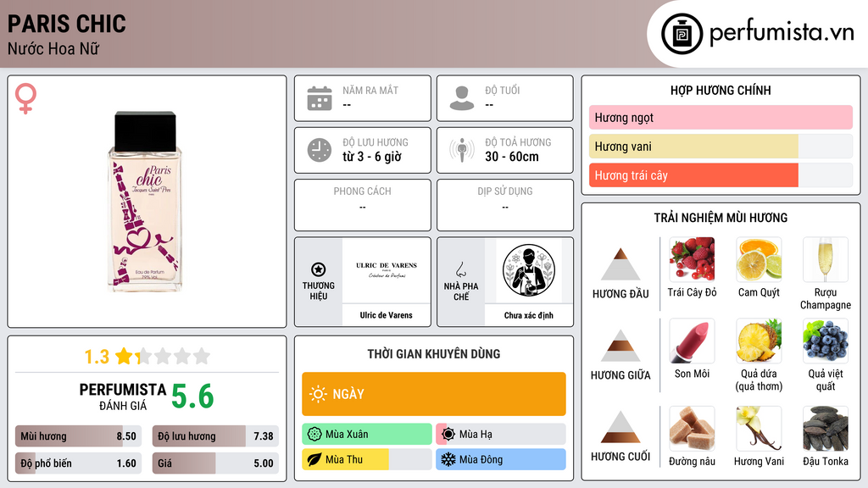Image resolution: width=868 pixels, height=488 pixels.
Task: Click the Perfumista Đánh Giá label
Action: click(123, 396)
